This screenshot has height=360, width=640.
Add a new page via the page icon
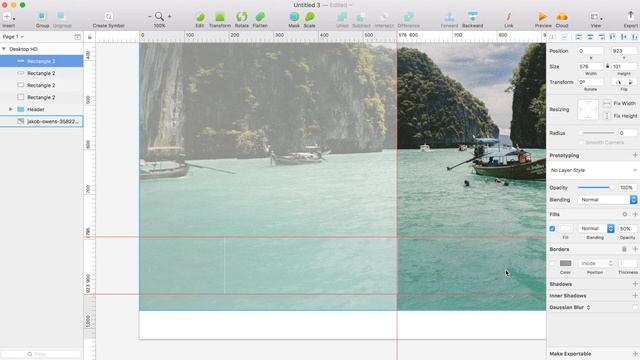[78, 37]
